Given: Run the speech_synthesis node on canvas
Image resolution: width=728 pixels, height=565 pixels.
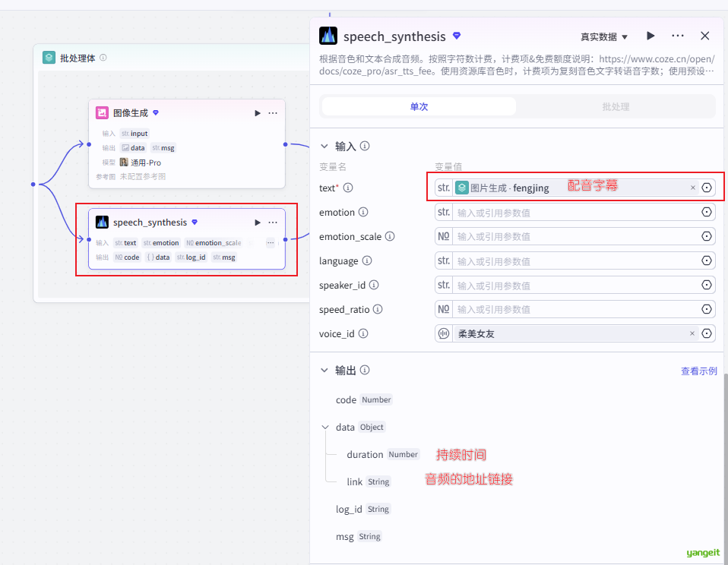Looking at the screenshot, I should click(258, 223).
